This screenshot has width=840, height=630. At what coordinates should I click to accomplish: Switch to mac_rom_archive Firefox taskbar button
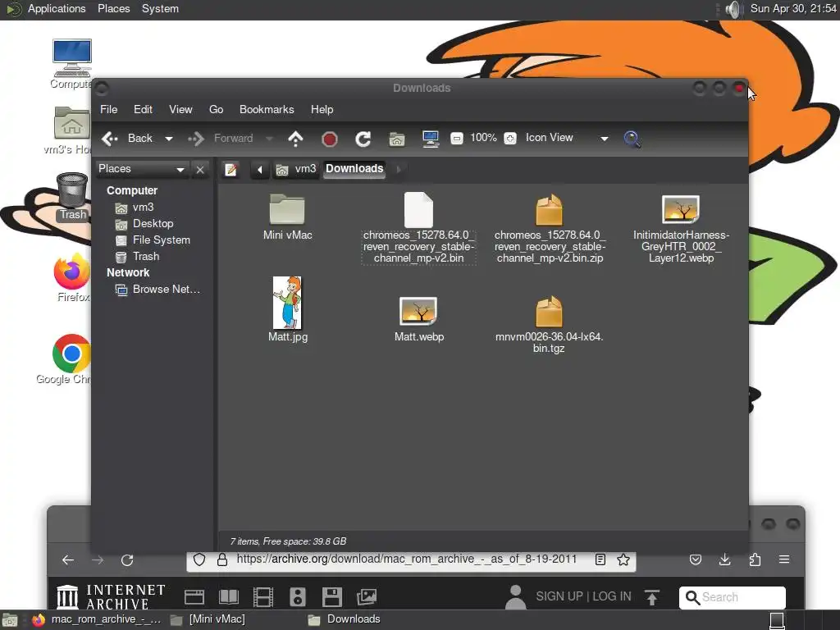(97, 619)
